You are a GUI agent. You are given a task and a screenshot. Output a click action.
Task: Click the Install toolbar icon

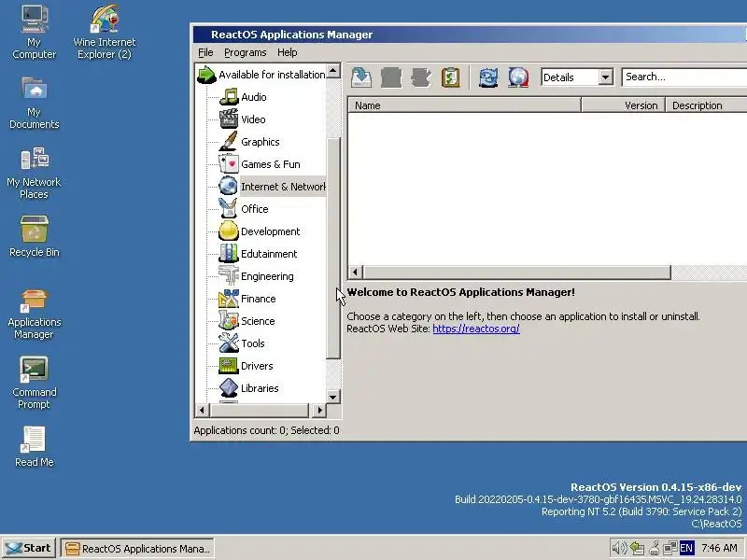(x=361, y=77)
